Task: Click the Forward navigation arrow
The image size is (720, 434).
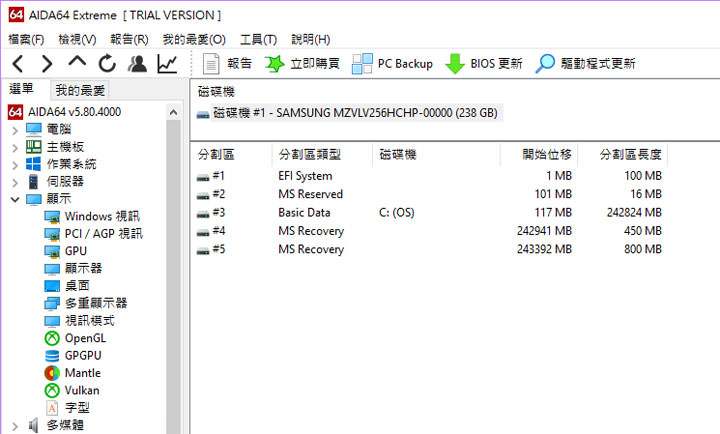Action: [47, 64]
